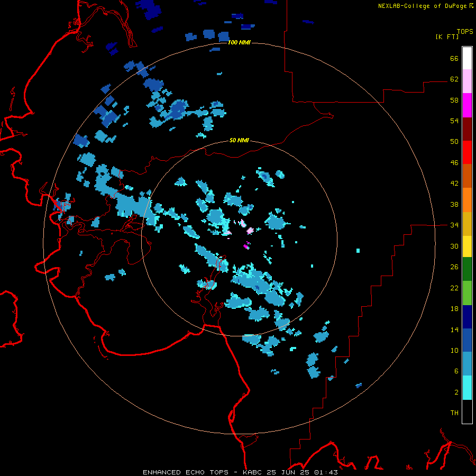Click the 22 legend value
Image resolution: width=476 pixels, height=476 pixels.
454,288
